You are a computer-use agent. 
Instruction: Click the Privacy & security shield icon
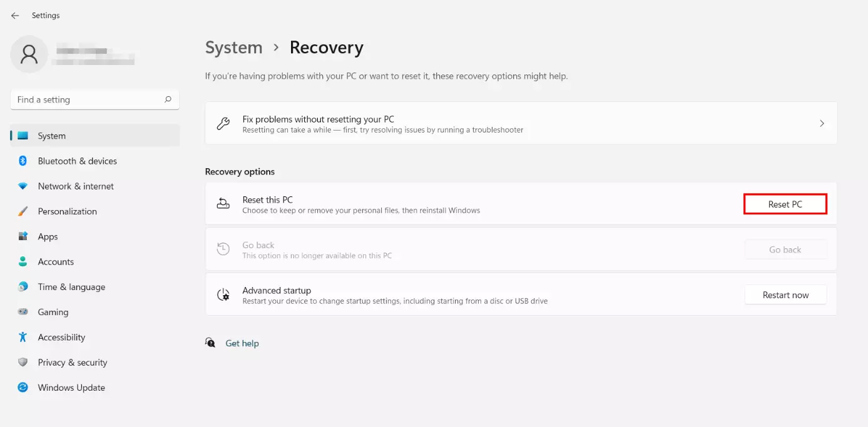click(23, 363)
